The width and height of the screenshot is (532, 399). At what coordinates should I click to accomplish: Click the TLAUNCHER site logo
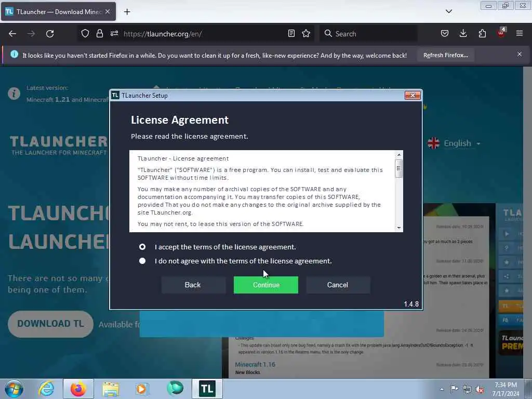coord(58,145)
